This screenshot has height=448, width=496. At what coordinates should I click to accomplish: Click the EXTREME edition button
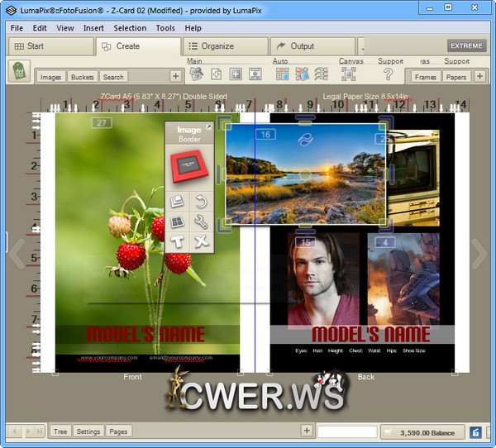coord(467,46)
